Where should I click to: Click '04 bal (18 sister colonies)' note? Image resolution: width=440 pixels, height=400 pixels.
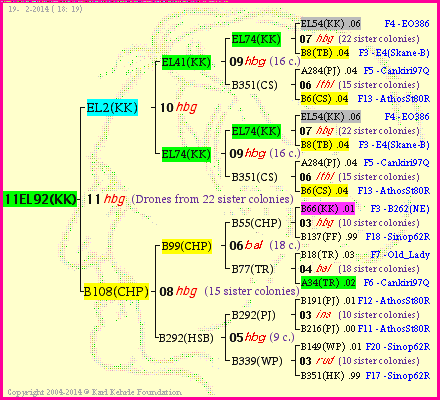coord(359,269)
